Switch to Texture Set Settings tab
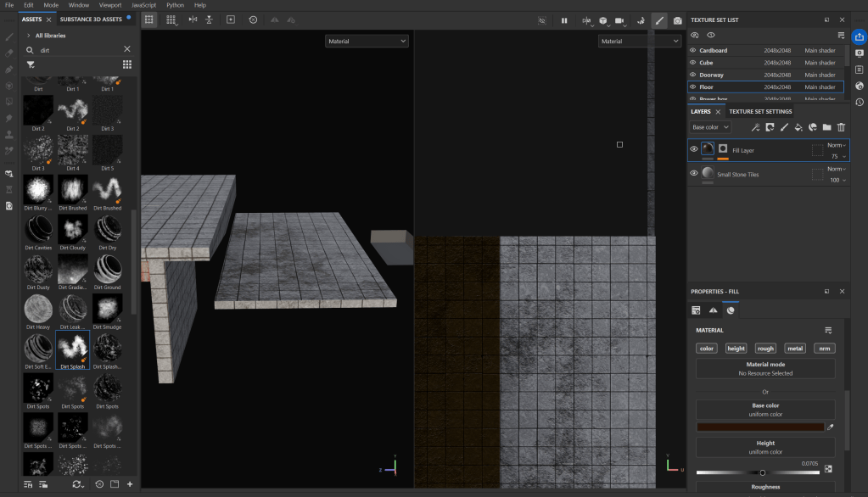Screen dimensions: 868x497 coord(760,111)
